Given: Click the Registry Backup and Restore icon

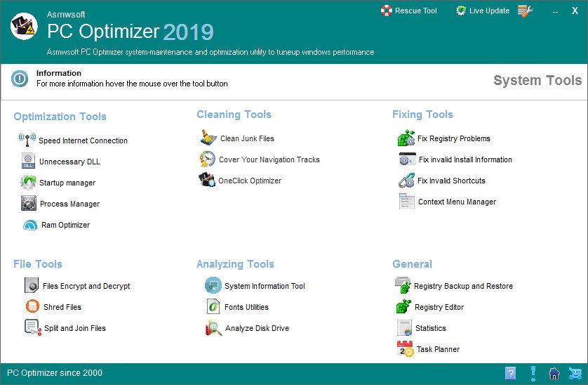Looking at the screenshot, I should 403,285.
